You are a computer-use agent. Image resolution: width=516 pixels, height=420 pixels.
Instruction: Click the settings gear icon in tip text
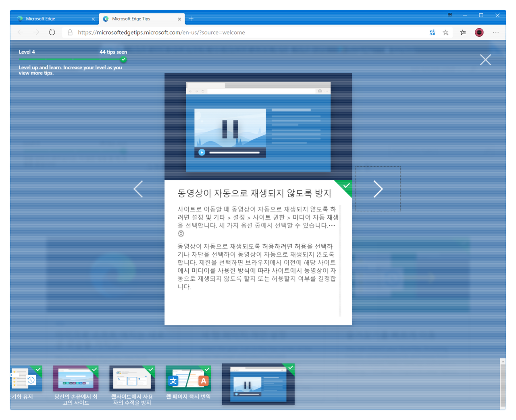point(181,234)
